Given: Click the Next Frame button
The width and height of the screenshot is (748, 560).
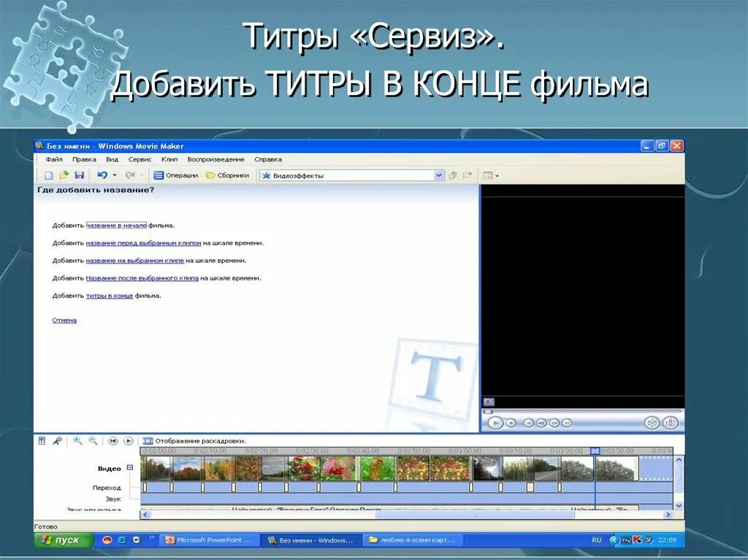Looking at the screenshot, I should [554, 423].
